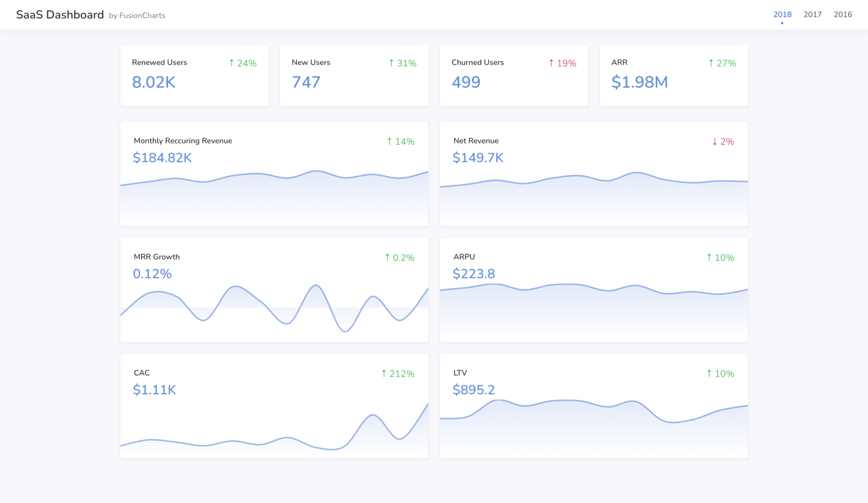Click the Churned Users 19% red arrow indicator
Screen dimensions: 868x503
point(563,63)
